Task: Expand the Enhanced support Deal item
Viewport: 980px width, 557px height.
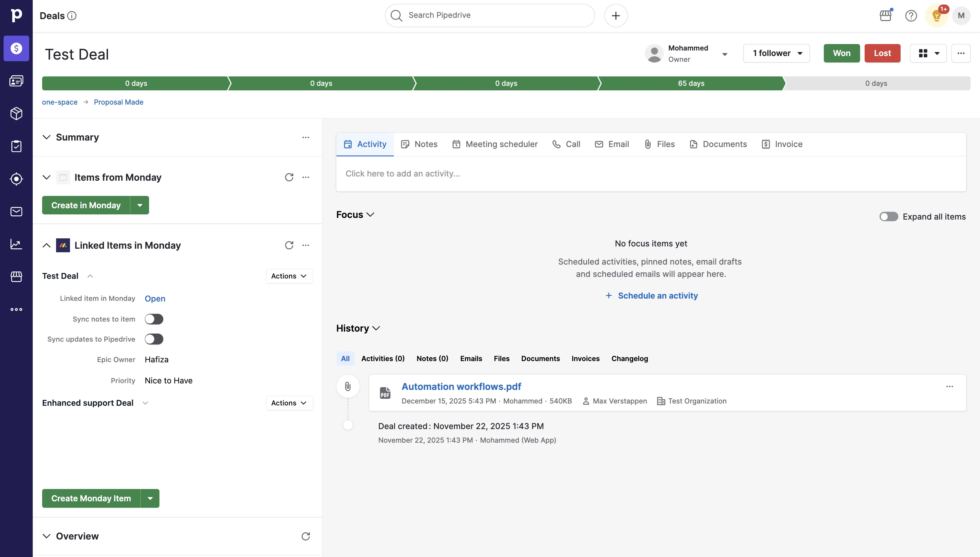Action: [145, 403]
